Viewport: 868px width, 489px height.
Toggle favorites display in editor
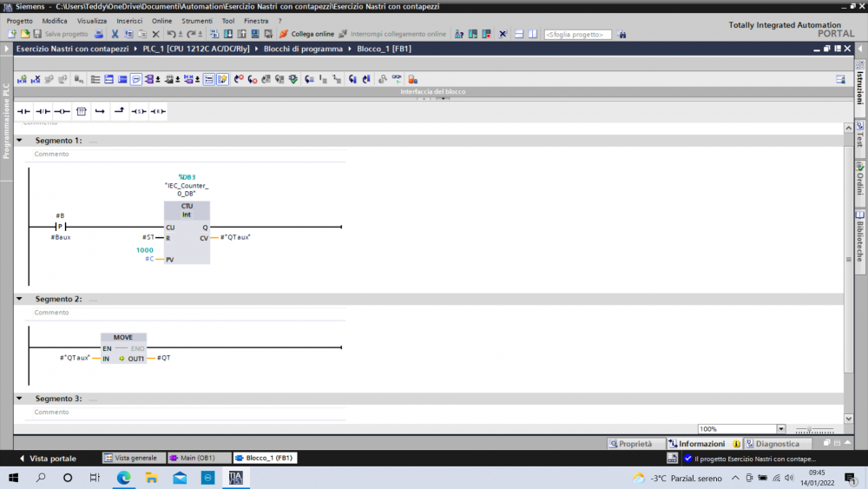point(222,80)
